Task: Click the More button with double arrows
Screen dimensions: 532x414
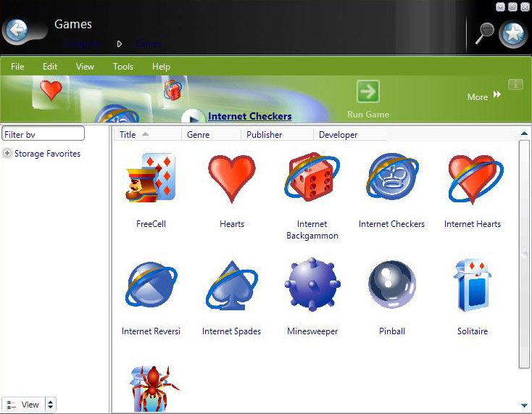Action: [484, 96]
